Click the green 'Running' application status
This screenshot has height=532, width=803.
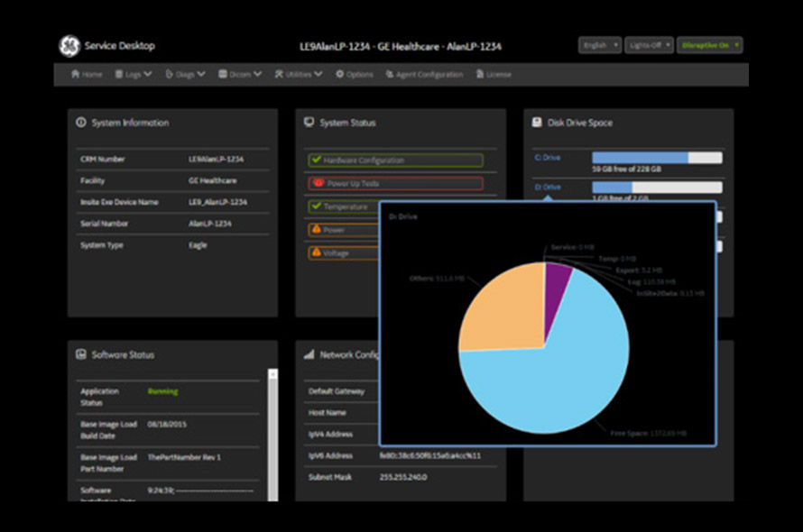tap(162, 391)
